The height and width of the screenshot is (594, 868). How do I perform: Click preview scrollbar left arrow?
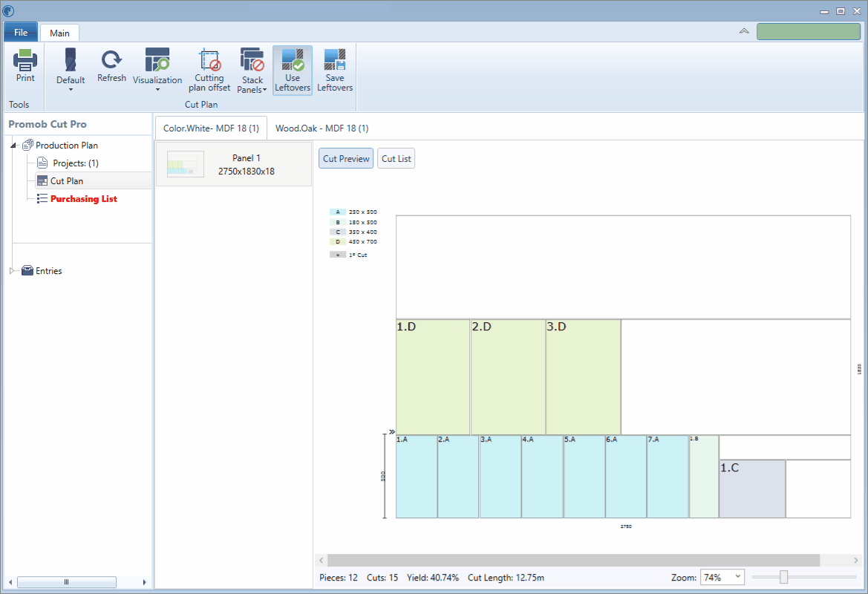point(321,561)
